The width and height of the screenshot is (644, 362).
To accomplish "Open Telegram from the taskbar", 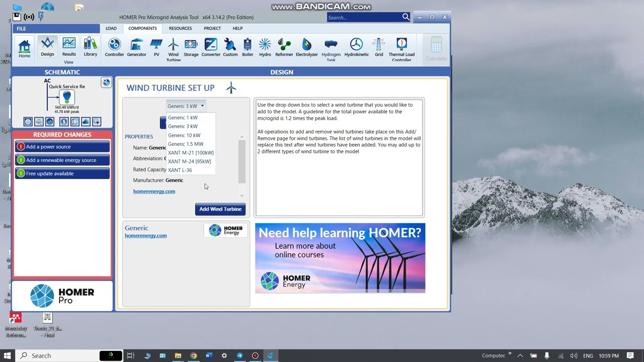I will tap(239, 355).
